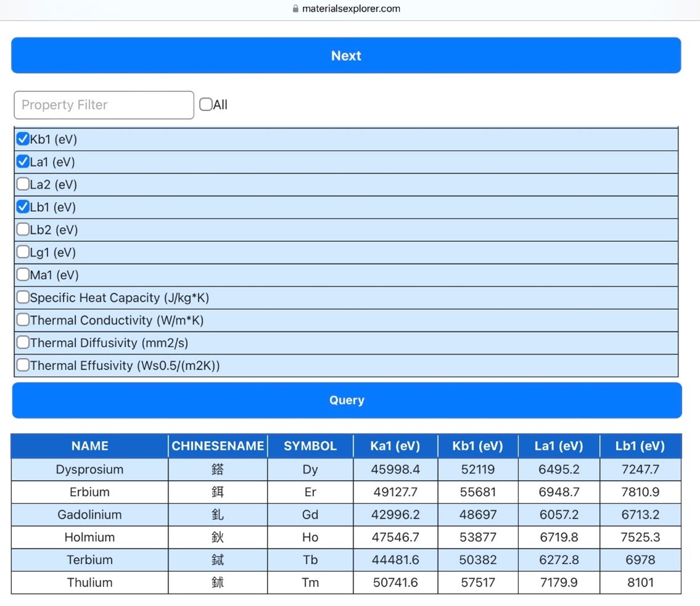This screenshot has width=700, height=606.
Task: Click the Er symbol cell
Action: click(x=310, y=492)
